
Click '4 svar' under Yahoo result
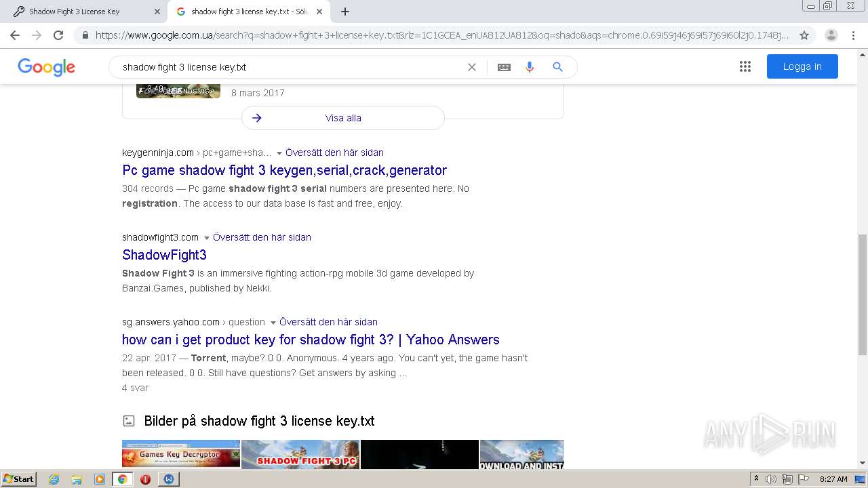coord(135,388)
